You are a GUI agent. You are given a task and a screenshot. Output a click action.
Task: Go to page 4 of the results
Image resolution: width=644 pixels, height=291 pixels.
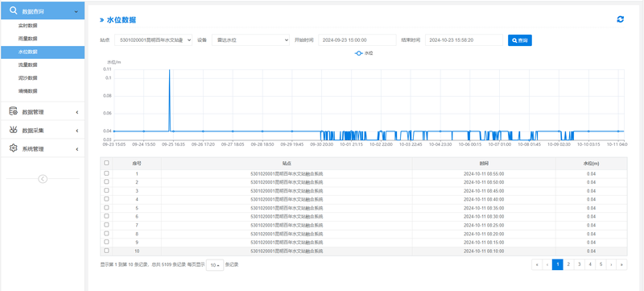590,264
